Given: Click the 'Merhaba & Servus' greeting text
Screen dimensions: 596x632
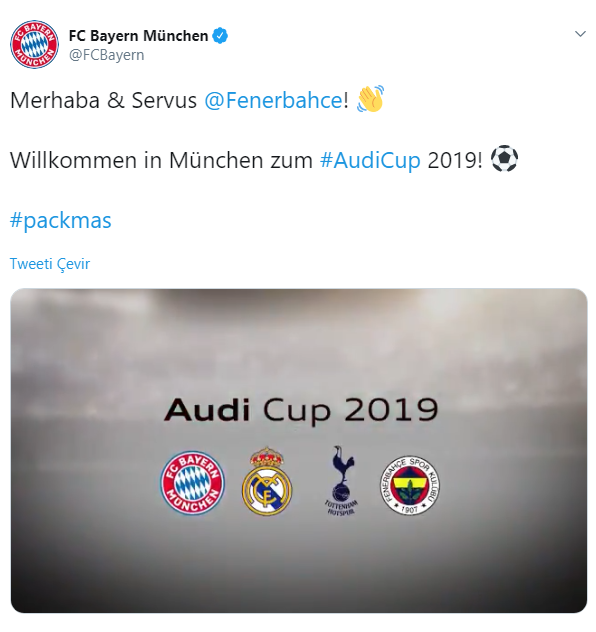Looking at the screenshot, I should 103,100.
